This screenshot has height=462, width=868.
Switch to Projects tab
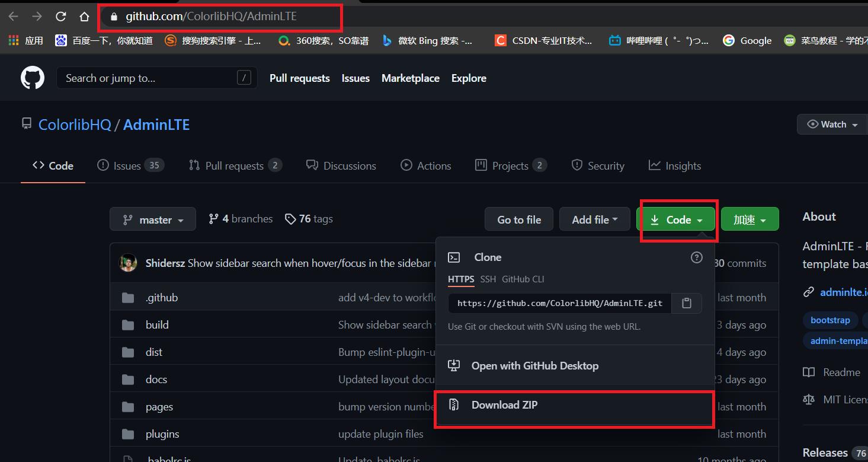tap(511, 165)
